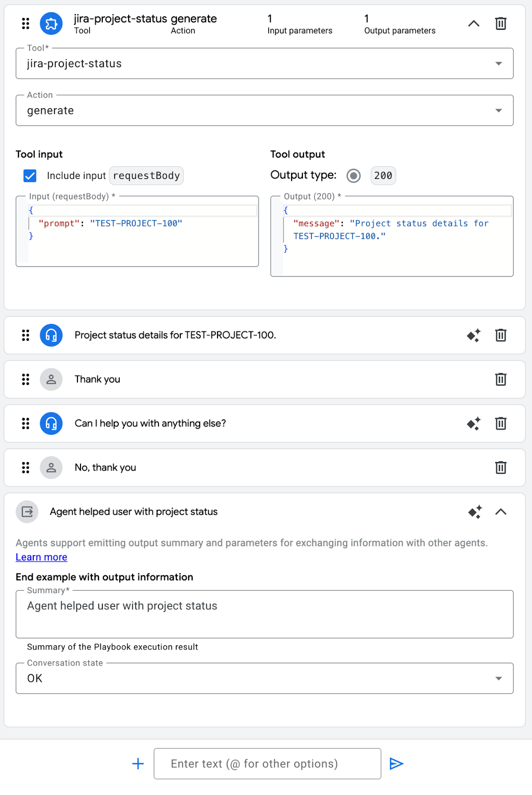Click sparkle icon on Can I help row

473,423
